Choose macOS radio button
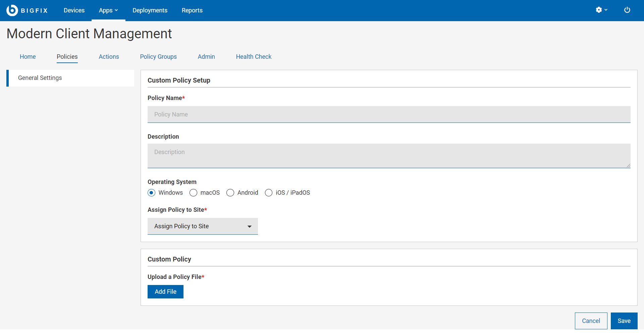644x333 pixels. point(194,193)
